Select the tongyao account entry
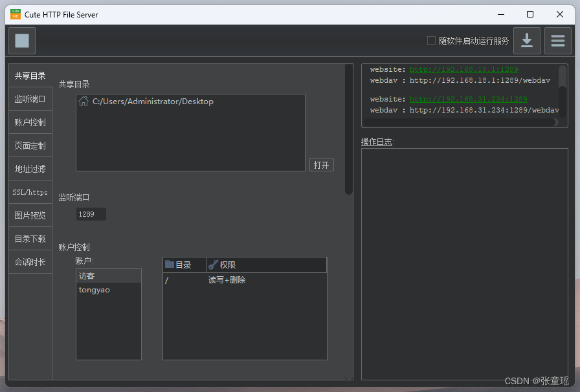580x392 pixels. point(95,290)
